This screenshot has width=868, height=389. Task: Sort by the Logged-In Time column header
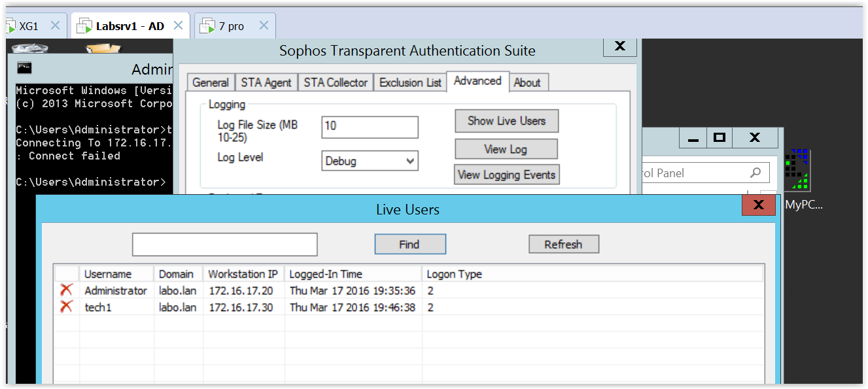[353, 274]
